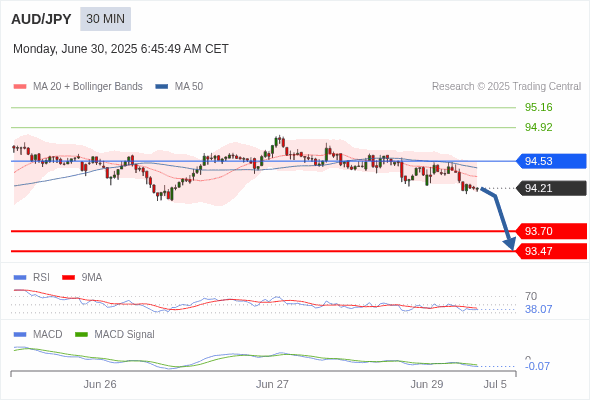
Task: Click the green 95.16 resistance label
Action: (x=538, y=107)
